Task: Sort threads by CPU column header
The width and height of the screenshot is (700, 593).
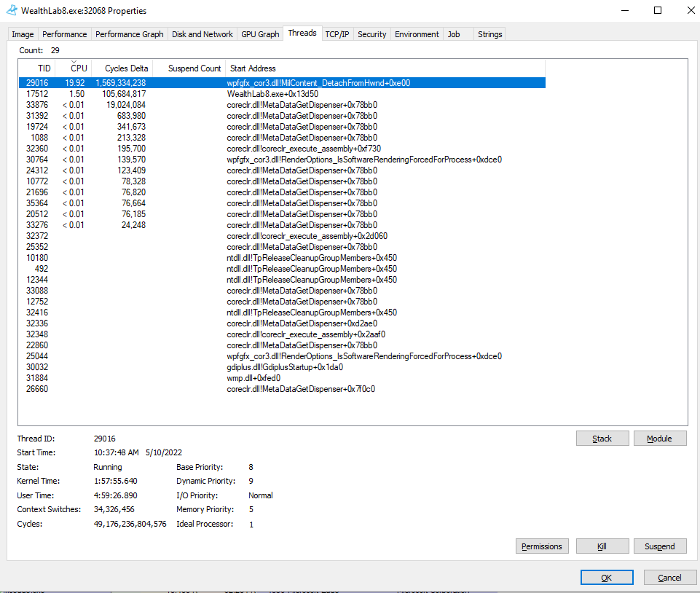Action: click(78, 68)
